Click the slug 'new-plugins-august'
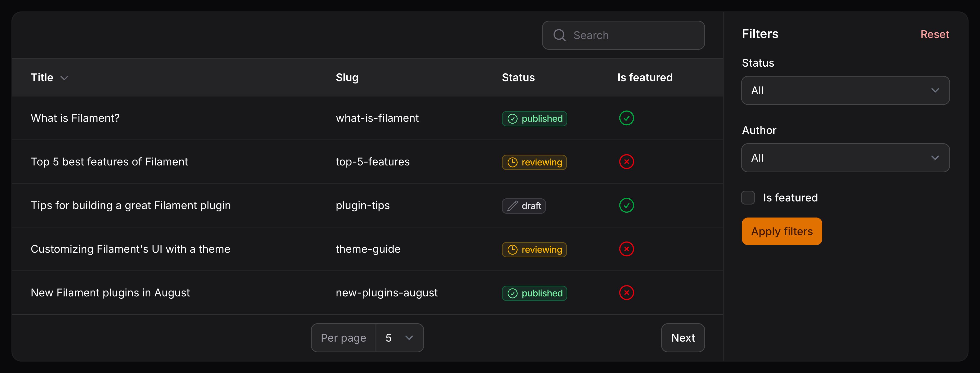 point(387,293)
